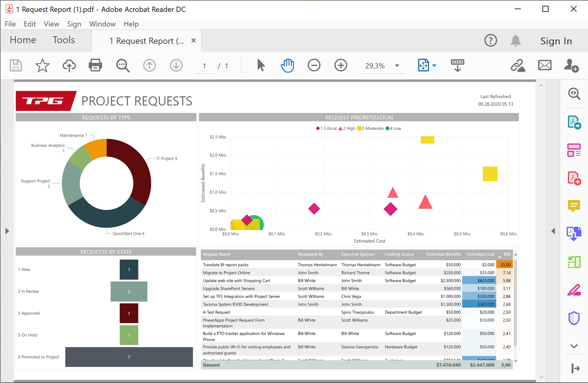Click the Sign In button
This screenshot has width=588, height=383.
(x=556, y=41)
